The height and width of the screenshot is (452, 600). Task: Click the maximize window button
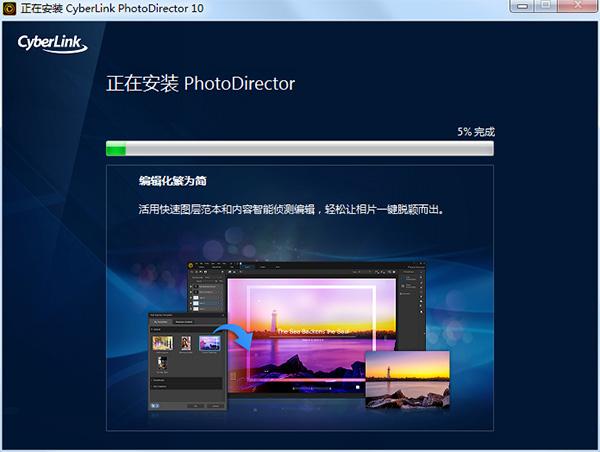pos(546,6)
